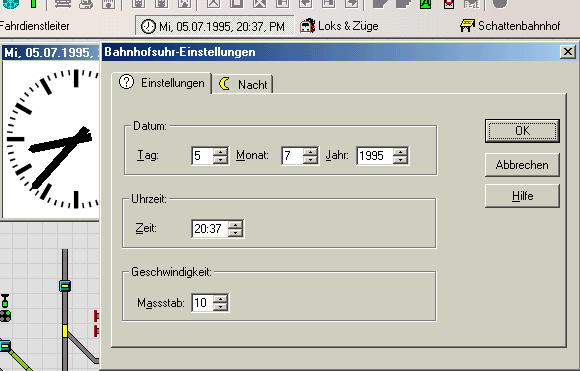This screenshot has height=371, width=580.
Task: Select the teal marker on the green diagonal track
Action: pyautogui.click(x=5, y=346)
